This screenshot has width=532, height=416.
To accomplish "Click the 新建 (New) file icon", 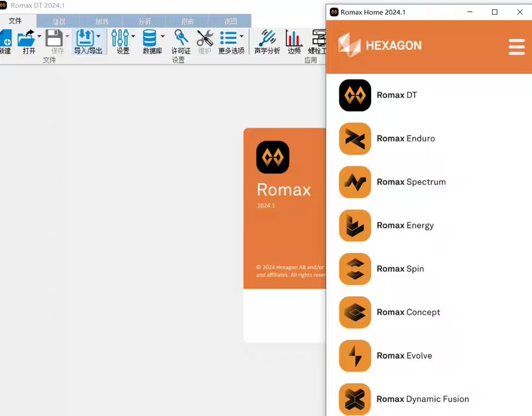I will (x=5, y=38).
